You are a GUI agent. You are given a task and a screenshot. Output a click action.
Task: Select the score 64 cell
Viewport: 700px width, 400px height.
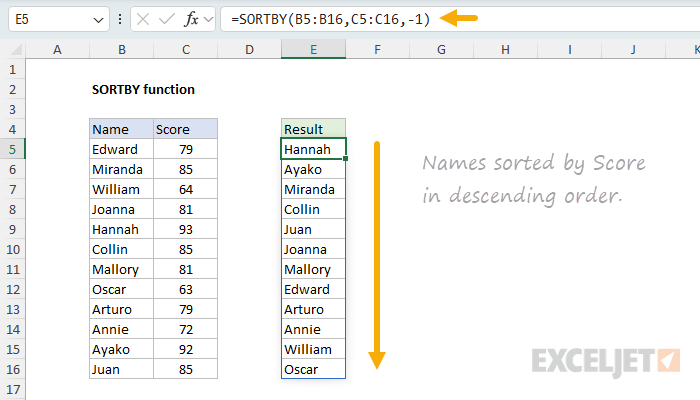(186, 189)
